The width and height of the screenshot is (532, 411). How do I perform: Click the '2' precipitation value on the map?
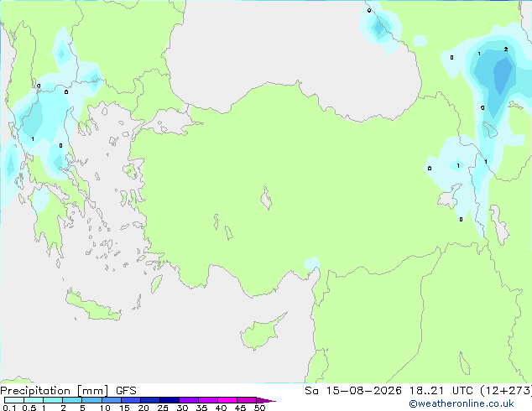506,49
